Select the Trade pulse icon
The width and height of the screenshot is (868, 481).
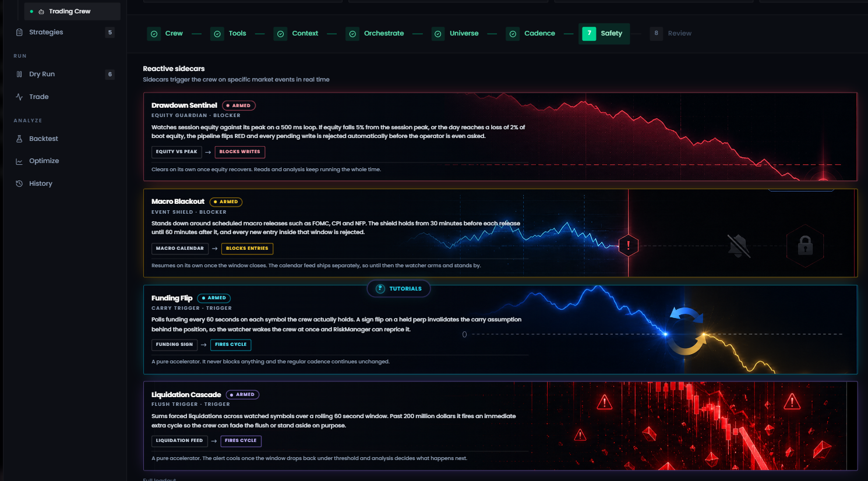tap(19, 97)
